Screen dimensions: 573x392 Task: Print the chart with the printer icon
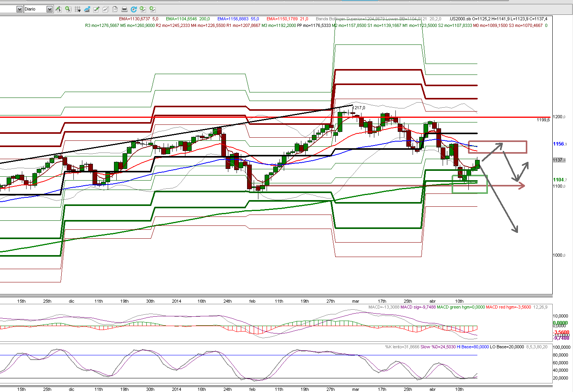[124, 9]
